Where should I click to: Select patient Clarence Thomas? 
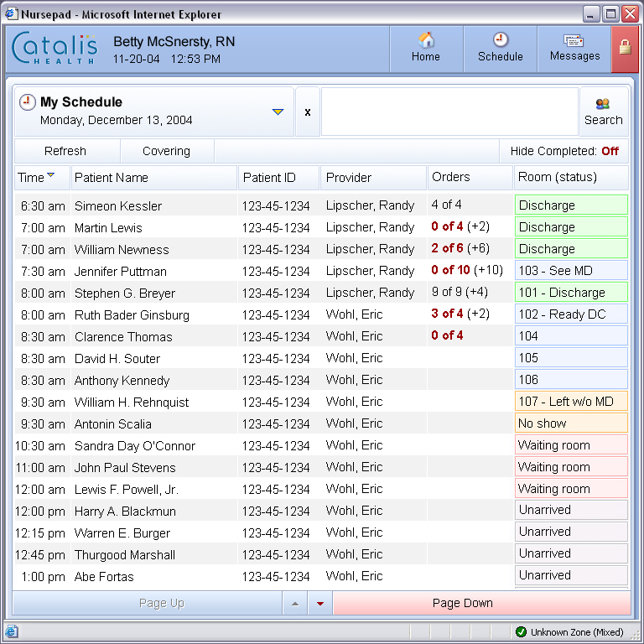pyautogui.click(x=123, y=336)
